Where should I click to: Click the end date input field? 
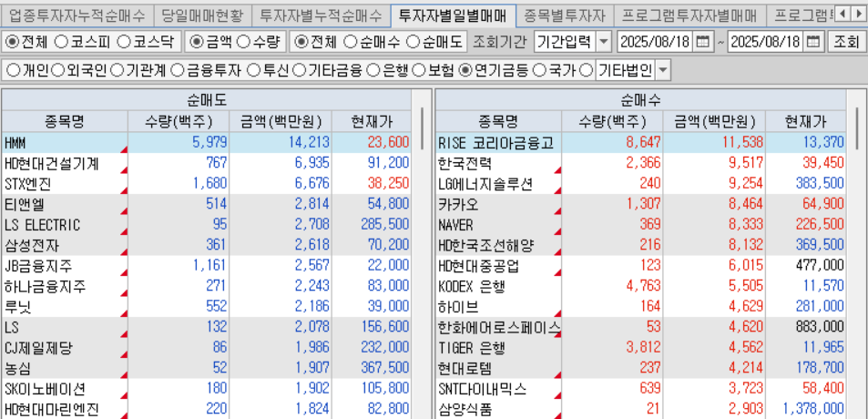click(x=767, y=42)
